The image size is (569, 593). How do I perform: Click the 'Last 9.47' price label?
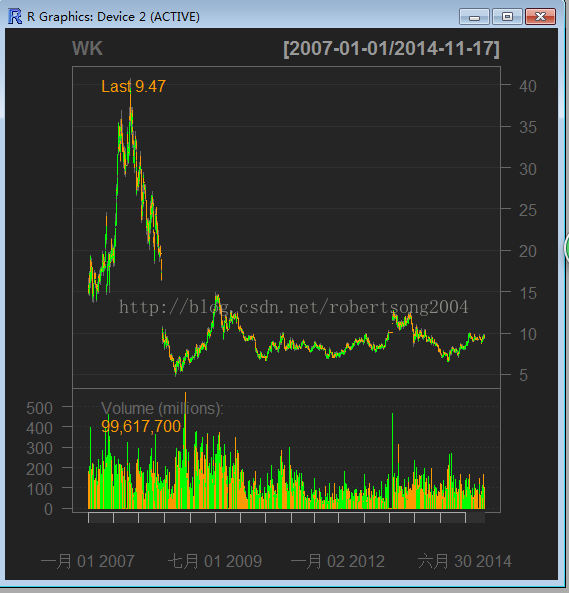[x=133, y=87]
